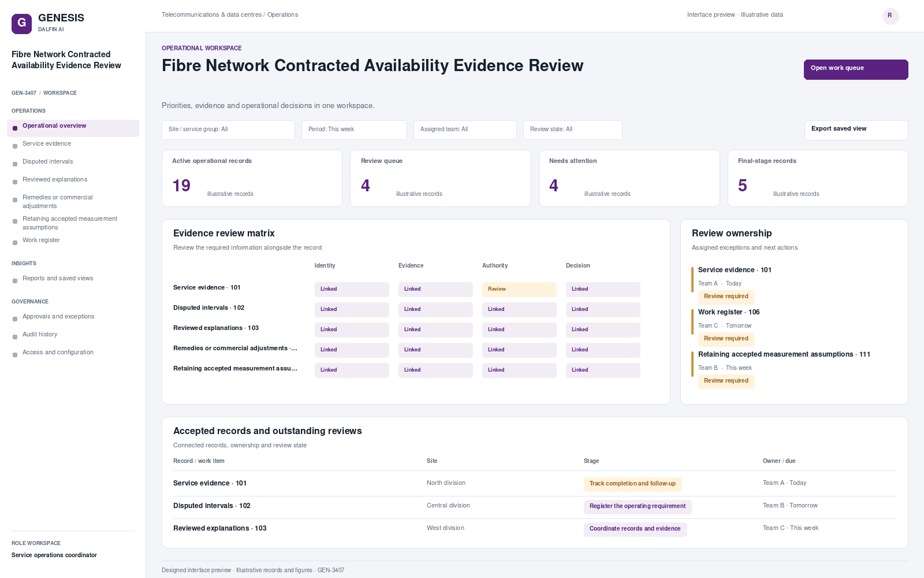Click Authority Linked chip for Retaining assumptions row
The height and width of the screenshot is (578, 924).
tap(519, 370)
